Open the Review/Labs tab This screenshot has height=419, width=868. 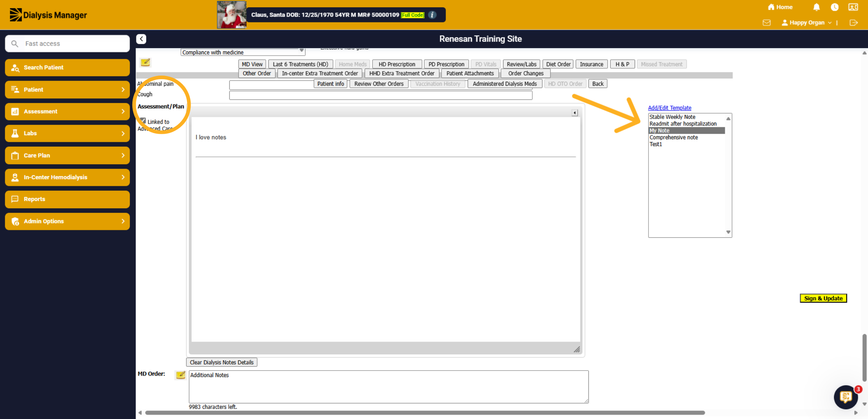pyautogui.click(x=522, y=64)
